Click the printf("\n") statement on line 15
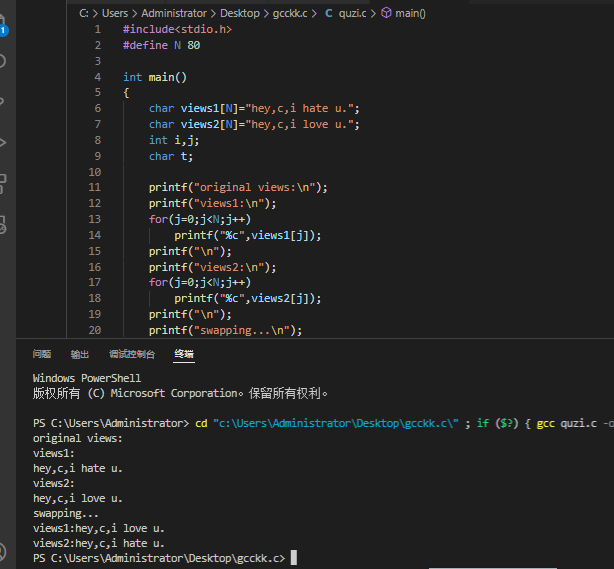614x569 pixels. click(190, 251)
